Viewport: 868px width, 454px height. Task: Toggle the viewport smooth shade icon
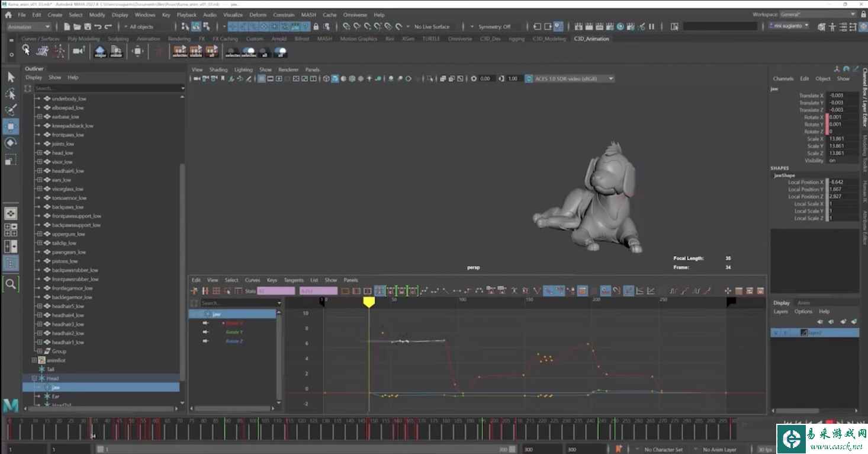(x=335, y=79)
